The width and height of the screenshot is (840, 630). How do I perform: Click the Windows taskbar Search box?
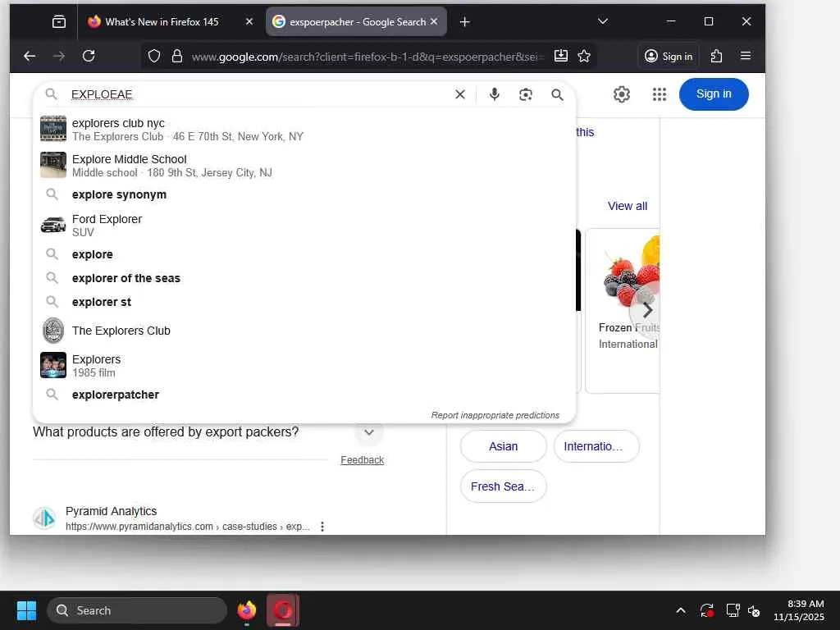tap(137, 610)
